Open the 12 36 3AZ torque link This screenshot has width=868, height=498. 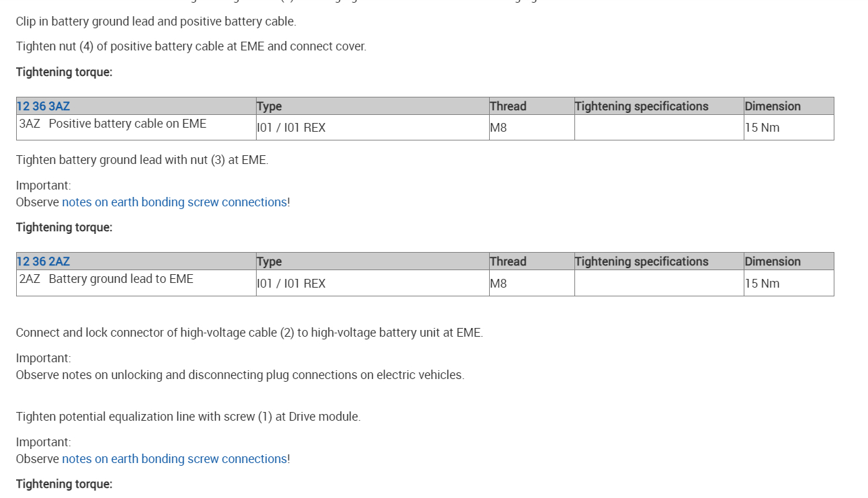click(43, 106)
